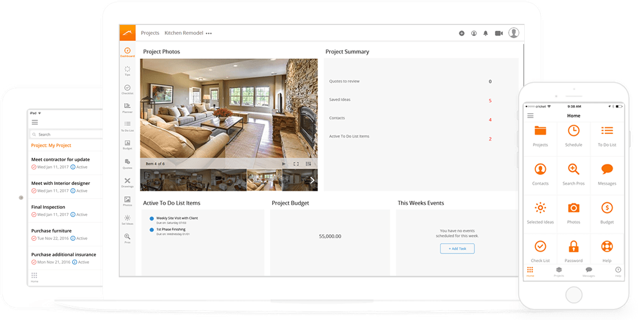This screenshot has width=644, height=320.
Task: Open Budget in the laptop sidebar
Action: [127, 145]
